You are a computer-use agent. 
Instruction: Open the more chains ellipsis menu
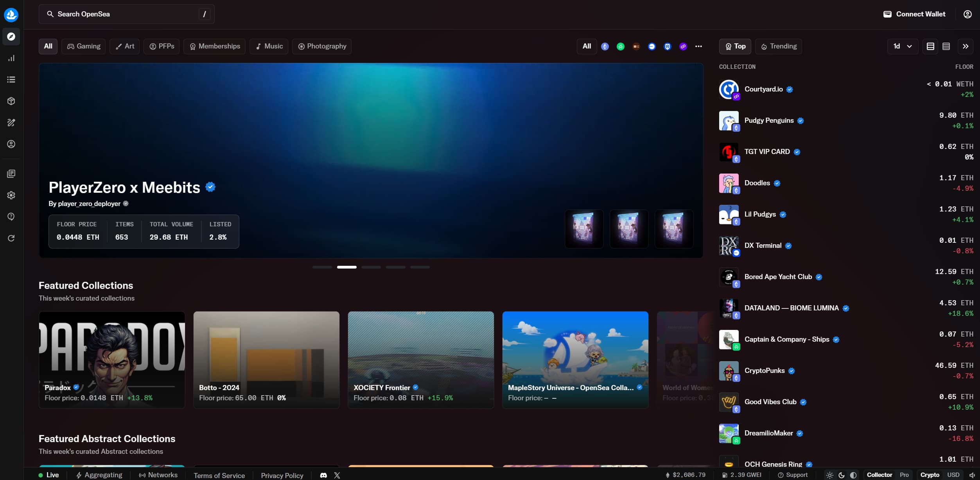(x=698, y=46)
